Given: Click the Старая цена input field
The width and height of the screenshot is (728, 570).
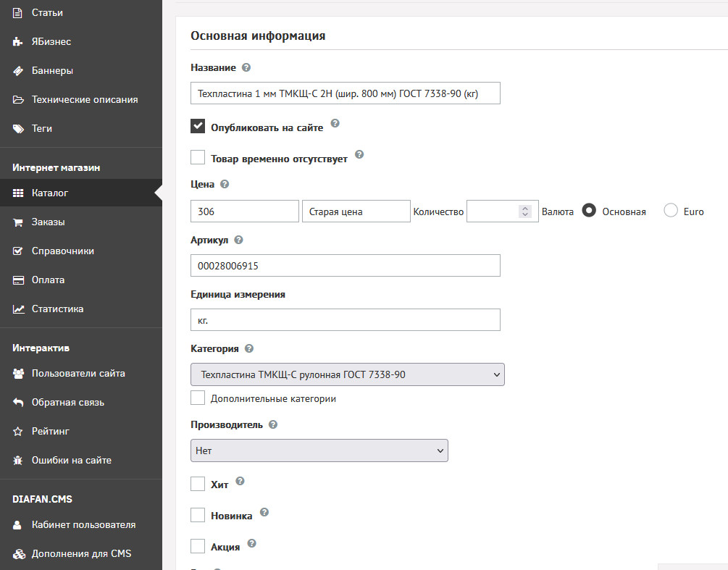Looking at the screenshot, I should (356, 211).
